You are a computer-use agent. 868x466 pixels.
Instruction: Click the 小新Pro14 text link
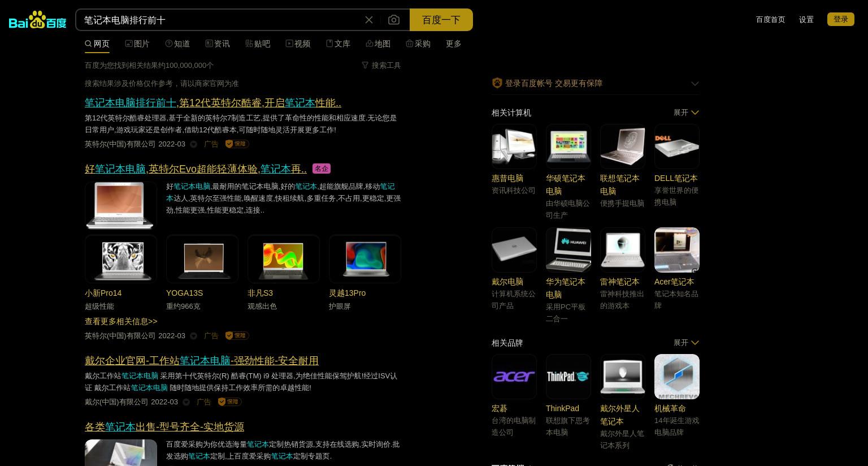[103, 293]
